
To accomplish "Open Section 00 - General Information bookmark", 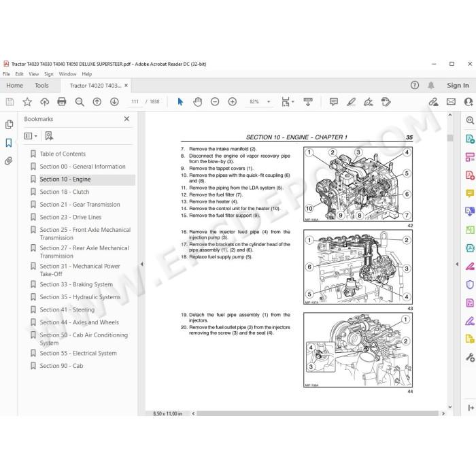I will point(82,167).
